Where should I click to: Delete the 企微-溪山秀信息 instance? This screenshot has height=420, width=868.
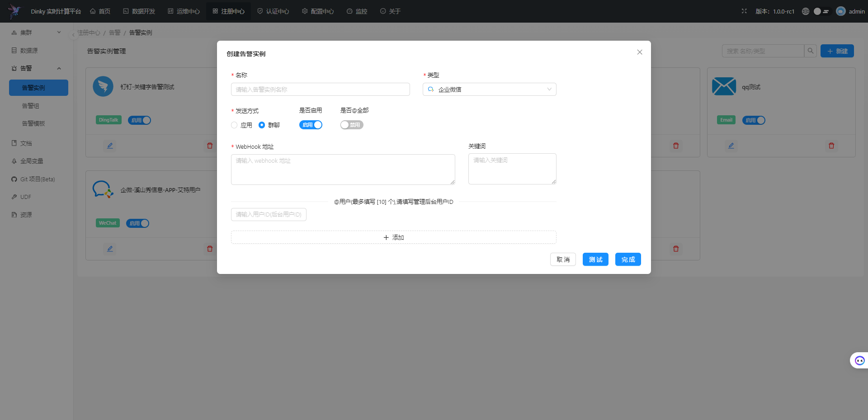[210, 249]
